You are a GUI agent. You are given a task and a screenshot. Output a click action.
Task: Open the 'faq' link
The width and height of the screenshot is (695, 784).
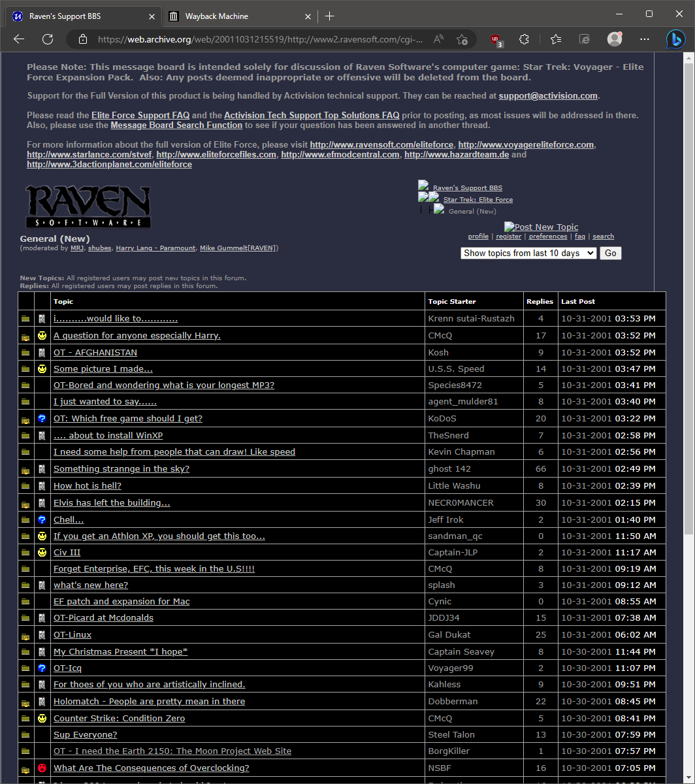[x=580, y=237]
